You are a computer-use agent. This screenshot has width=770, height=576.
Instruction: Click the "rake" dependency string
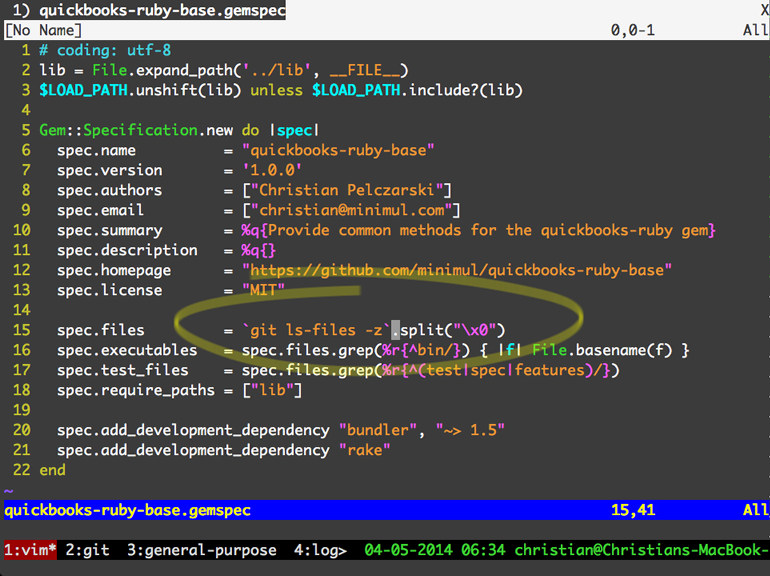coord(364,450)
